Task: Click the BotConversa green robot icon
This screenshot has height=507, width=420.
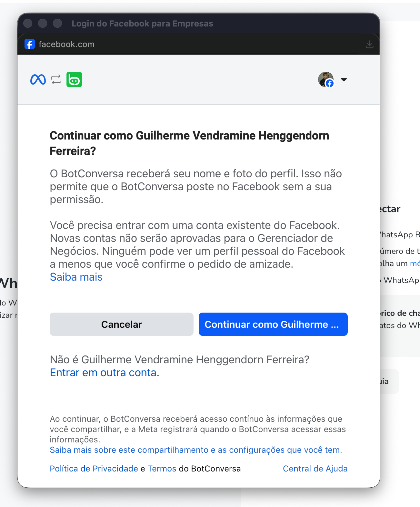Action: coord(74,79)
